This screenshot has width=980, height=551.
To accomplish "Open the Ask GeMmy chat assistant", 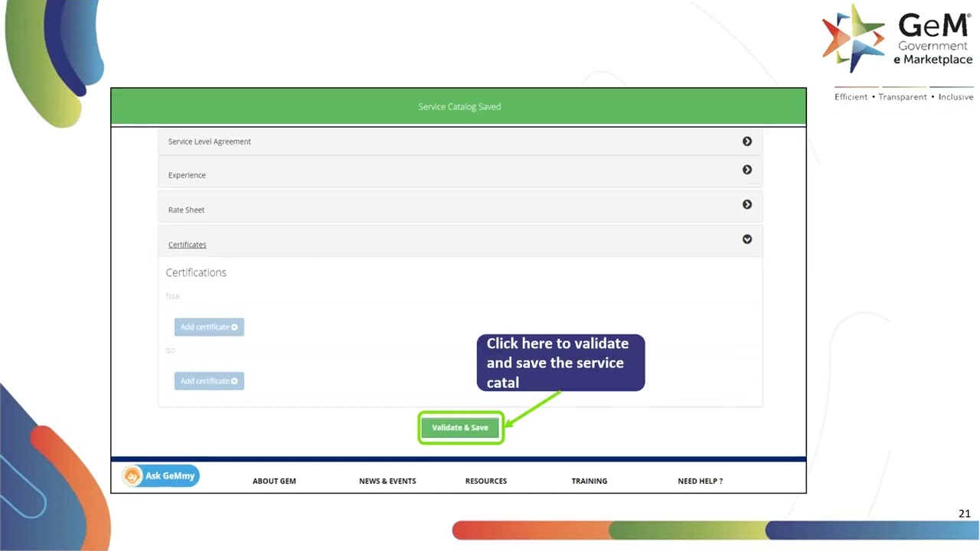I will 161,476.
